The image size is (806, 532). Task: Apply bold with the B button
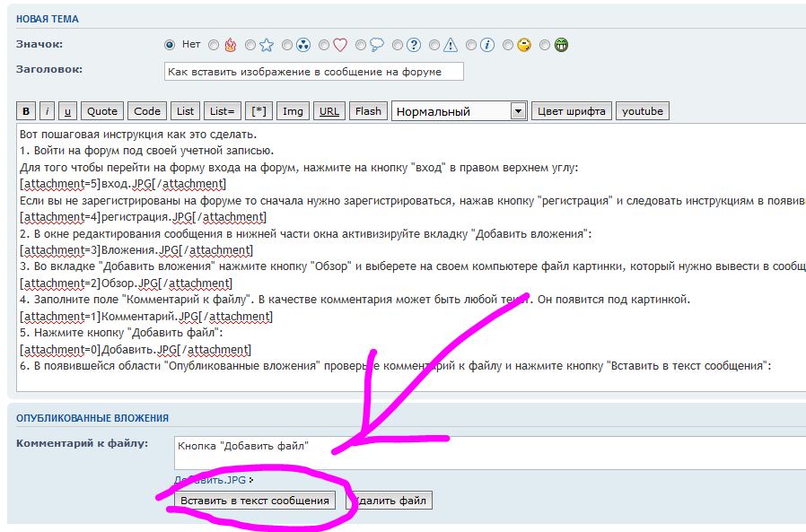coord(26,111)
